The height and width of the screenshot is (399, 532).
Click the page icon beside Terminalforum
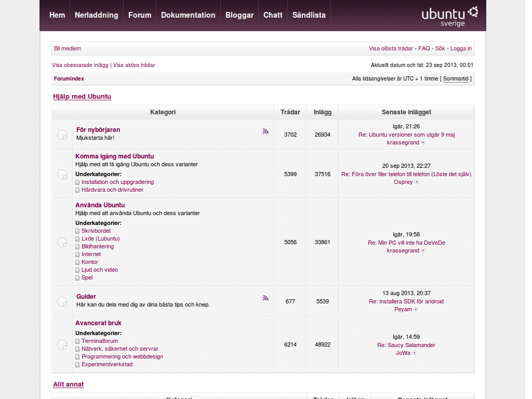(77, 341)
